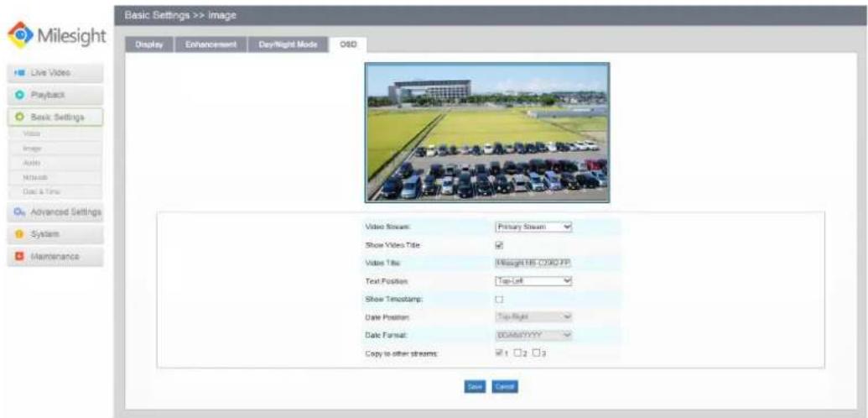868x418 pixels.
Task: Open the System section in sidebar
Action: tap(55, 234)
